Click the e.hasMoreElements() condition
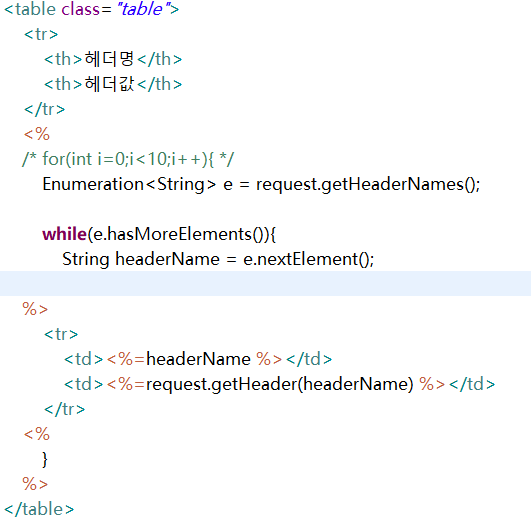Viewport: 531px width, 529px height. [178, 234]
